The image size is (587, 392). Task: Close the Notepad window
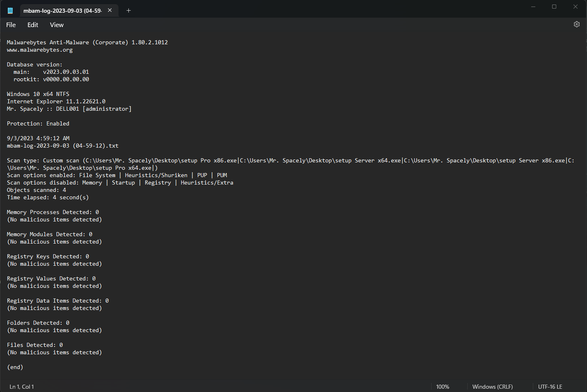(575, 7)
